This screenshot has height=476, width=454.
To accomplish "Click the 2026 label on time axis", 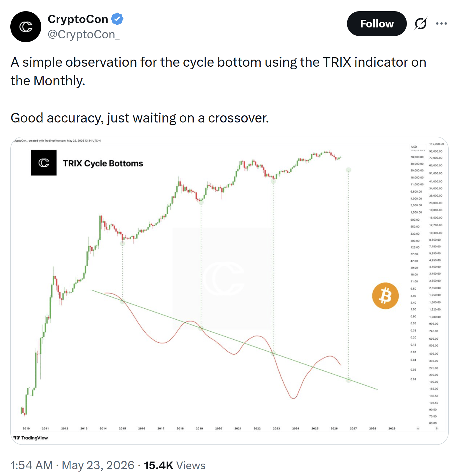I will click(x=334, y=428).
